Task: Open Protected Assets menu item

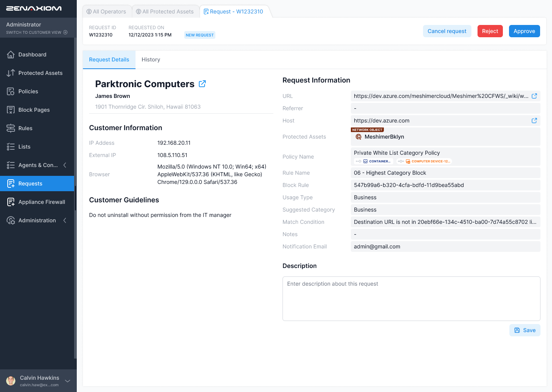Action: click(x=37, y=73)
